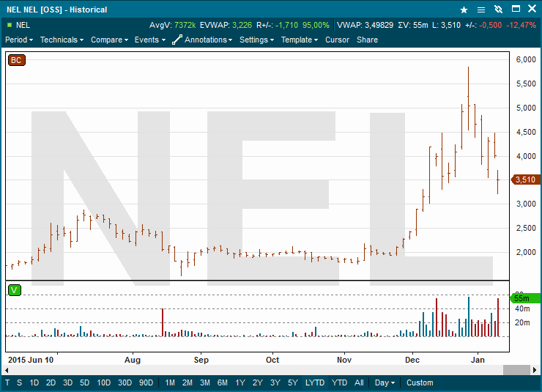Click the horizontal scrollbar thumb
This screenshot has height=392, width=542.
coord(516,370)
